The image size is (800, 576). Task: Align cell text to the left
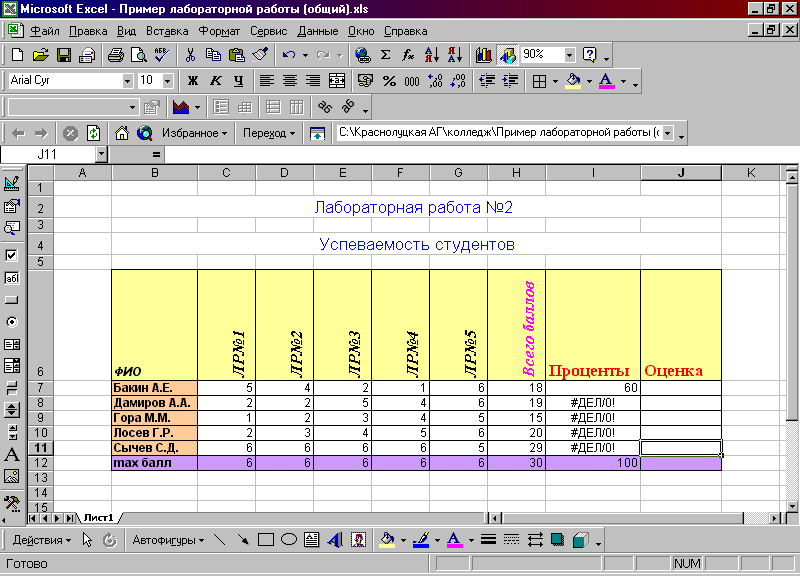tap(267, 81)
